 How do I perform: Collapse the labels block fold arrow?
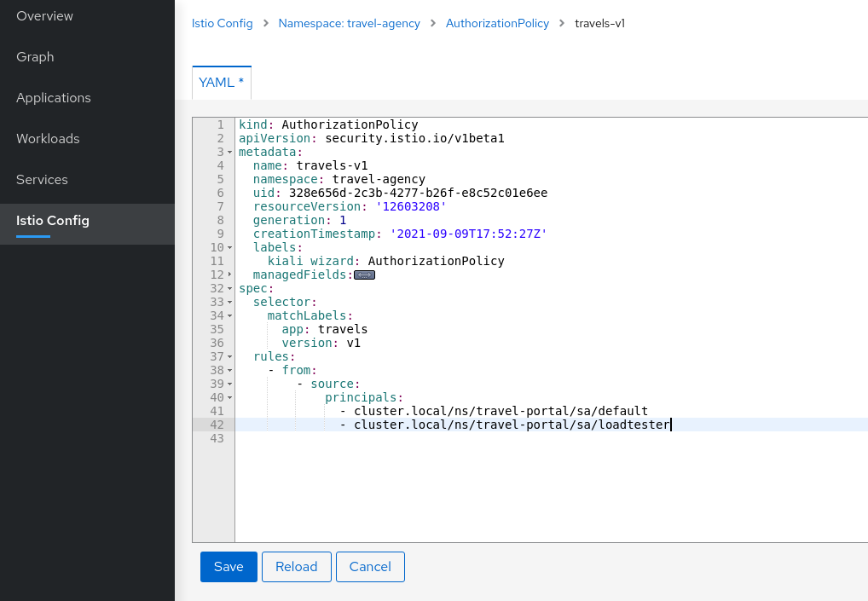click(230, 247)
